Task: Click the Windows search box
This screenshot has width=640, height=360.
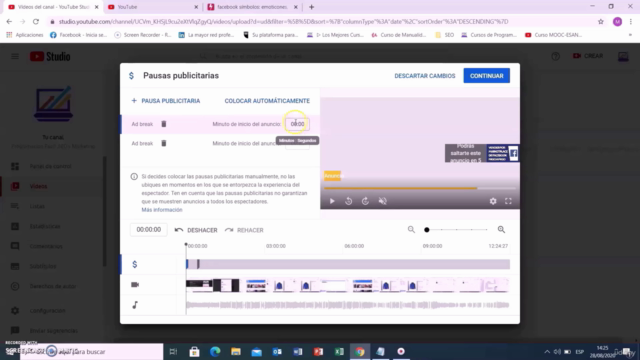Action: coord(91,351)
